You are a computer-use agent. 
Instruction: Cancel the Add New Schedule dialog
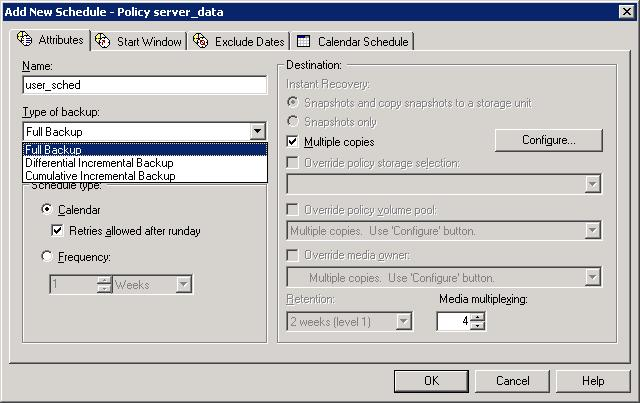point(512,381)
